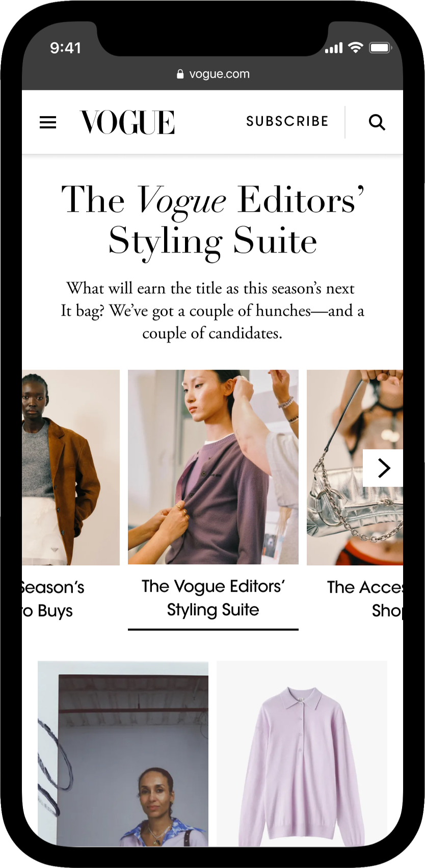425x868 pixels.
Task: Tap the vogue.com address bar
Action: tap(213, 74)
